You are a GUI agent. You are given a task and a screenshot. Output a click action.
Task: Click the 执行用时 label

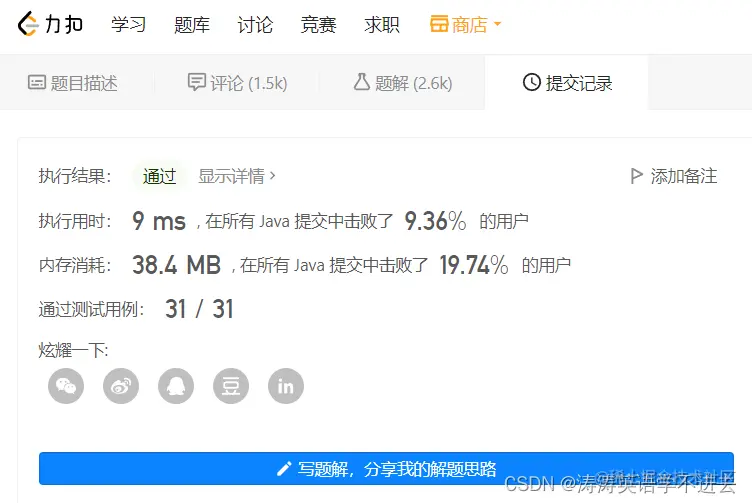click(75, 221)
